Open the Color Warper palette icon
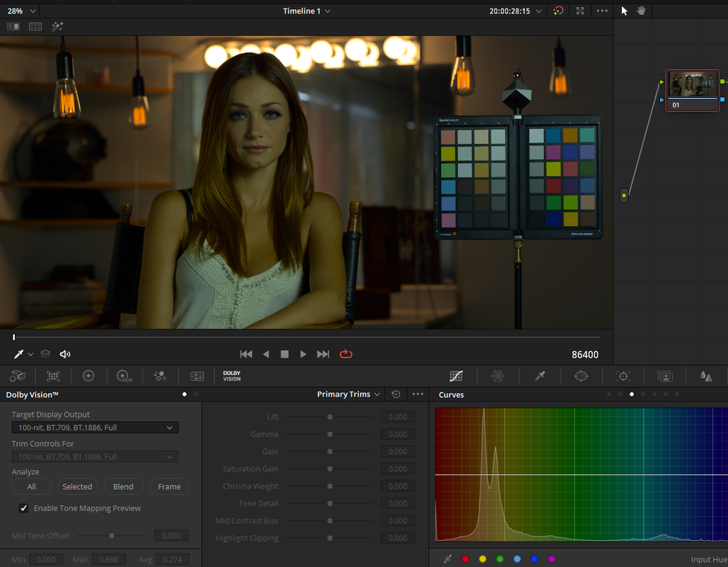The image size is (728, 567). click(498, 376)
